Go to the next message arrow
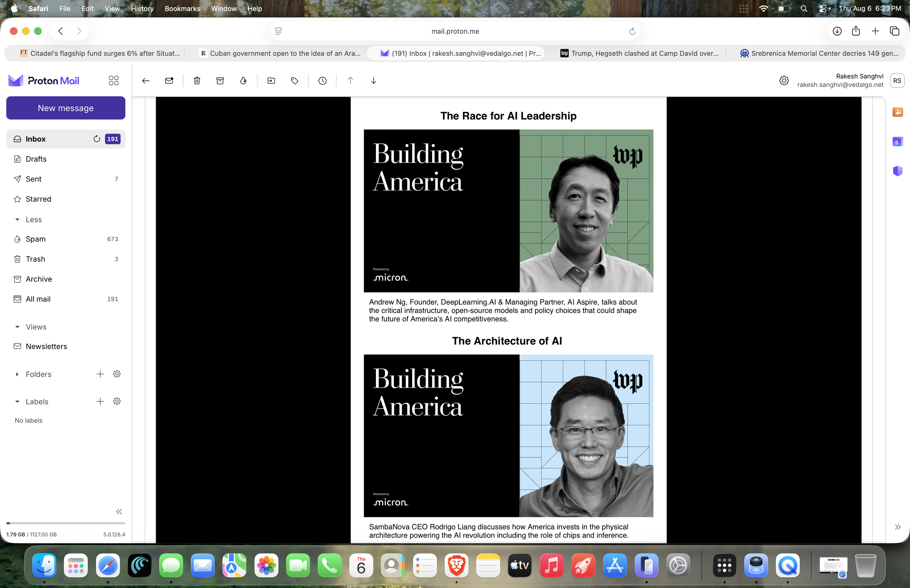The height and width of the screenshot is (588, 910). pyautogui.click(x=373, y=80)
